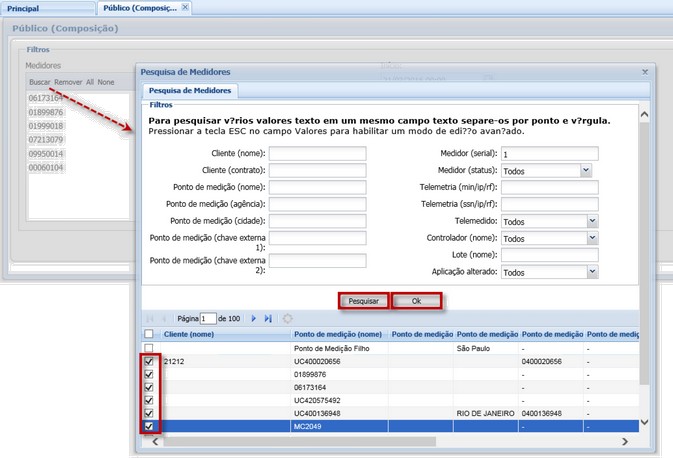Toggle the select-all checkbox in grid header
The width and height of the screenshot is (673, 458).
click(150, 334)
